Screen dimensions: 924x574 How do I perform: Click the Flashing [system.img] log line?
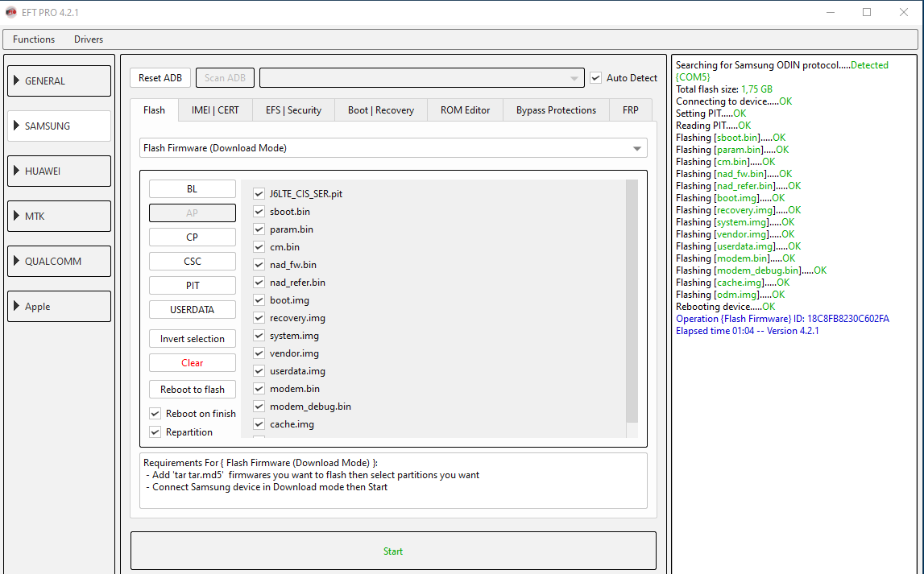[x=735, y=222]
